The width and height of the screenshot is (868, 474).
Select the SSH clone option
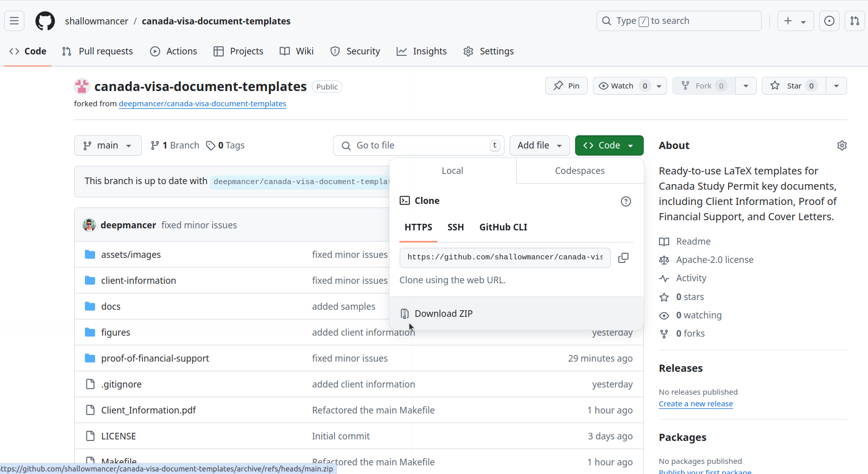coord(456,227)
